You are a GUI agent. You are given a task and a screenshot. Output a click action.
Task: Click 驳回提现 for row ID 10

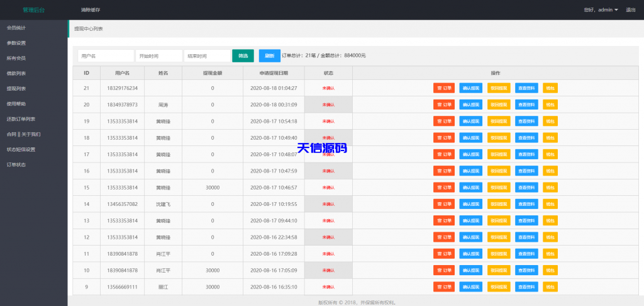coord(499,270)
